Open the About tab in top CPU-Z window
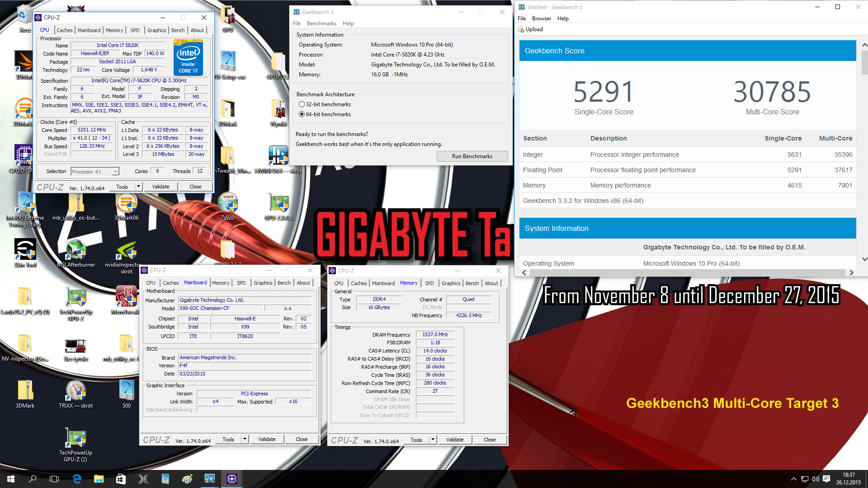Image resolution: width=868 pixels, height=488 pixels. [197, 30]
